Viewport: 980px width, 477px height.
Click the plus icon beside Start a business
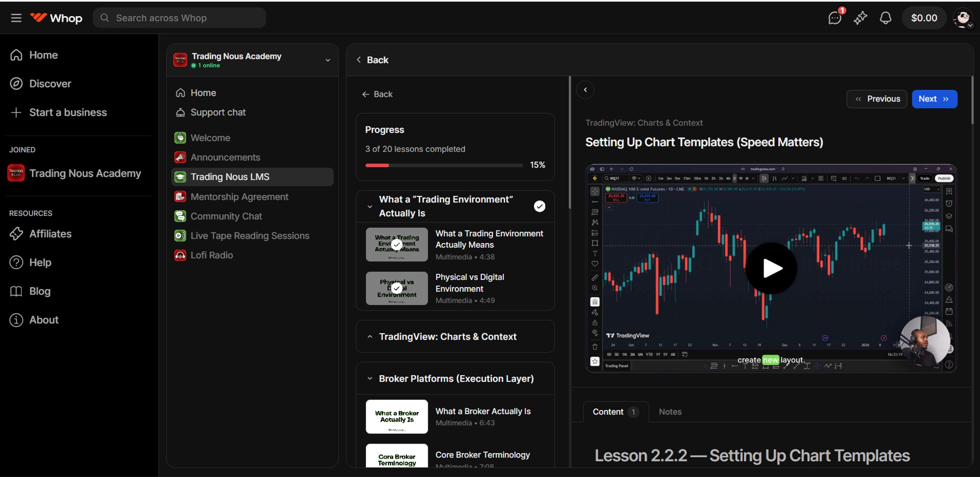pos(16,113)
